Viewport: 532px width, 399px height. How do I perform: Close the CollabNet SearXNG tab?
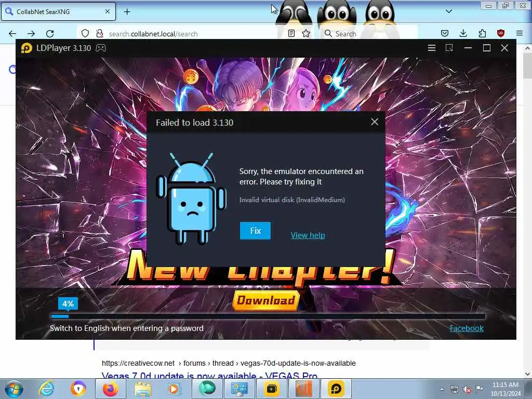click(107, 11)
